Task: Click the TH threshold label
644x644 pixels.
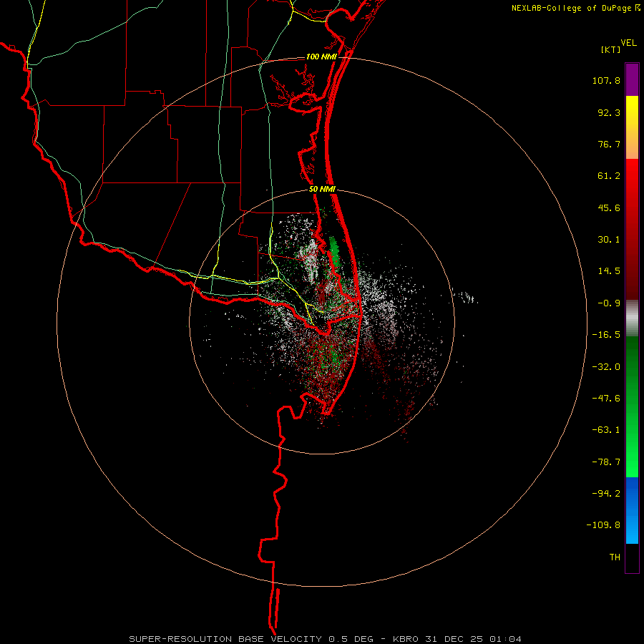Action: point(615,557)
